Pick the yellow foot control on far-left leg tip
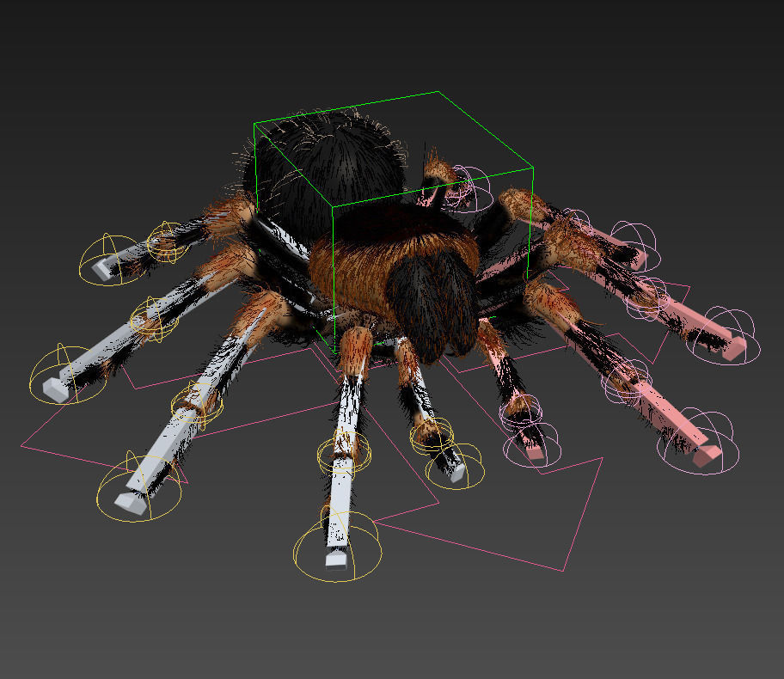 tap(68, 374)
